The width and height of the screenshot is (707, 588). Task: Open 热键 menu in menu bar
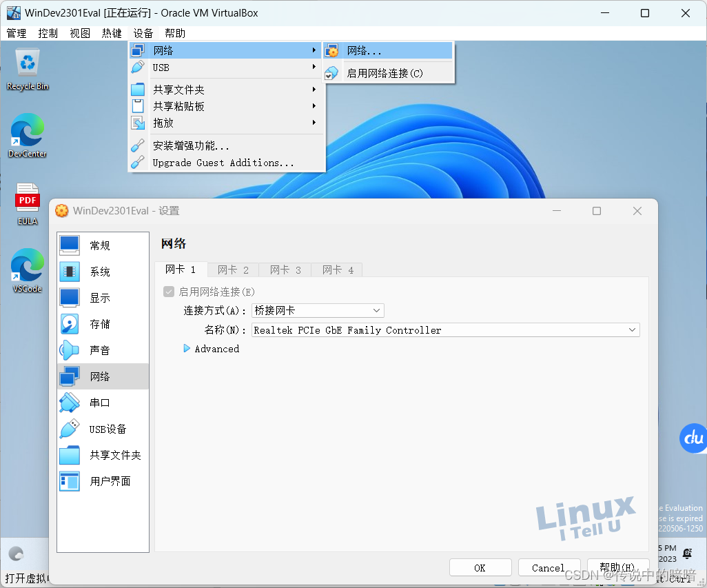pyautogui.click(x=112, y=33)
